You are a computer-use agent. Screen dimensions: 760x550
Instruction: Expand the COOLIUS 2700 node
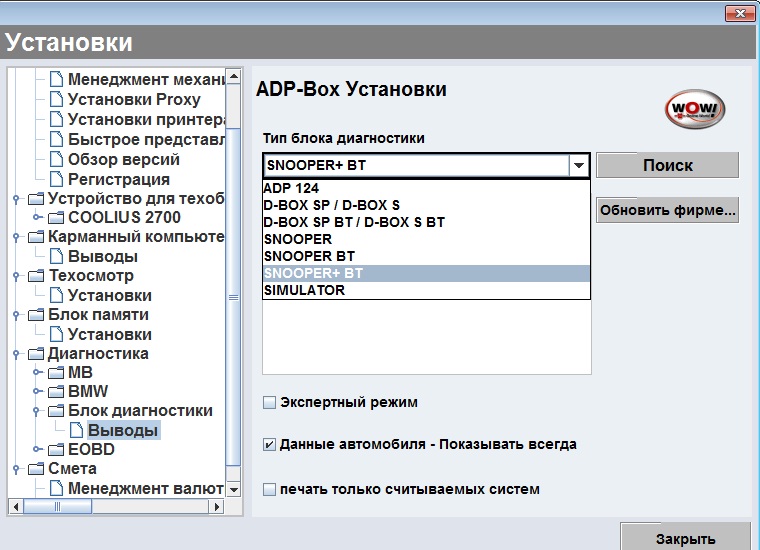(37, 217)
